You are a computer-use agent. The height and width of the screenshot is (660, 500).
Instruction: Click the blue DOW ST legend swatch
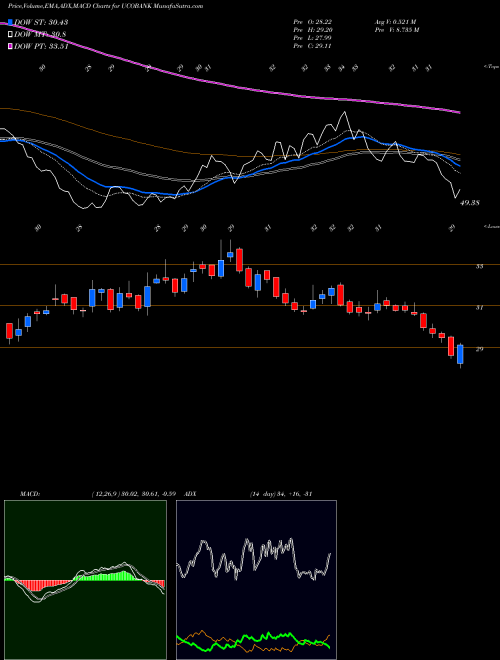11,22
